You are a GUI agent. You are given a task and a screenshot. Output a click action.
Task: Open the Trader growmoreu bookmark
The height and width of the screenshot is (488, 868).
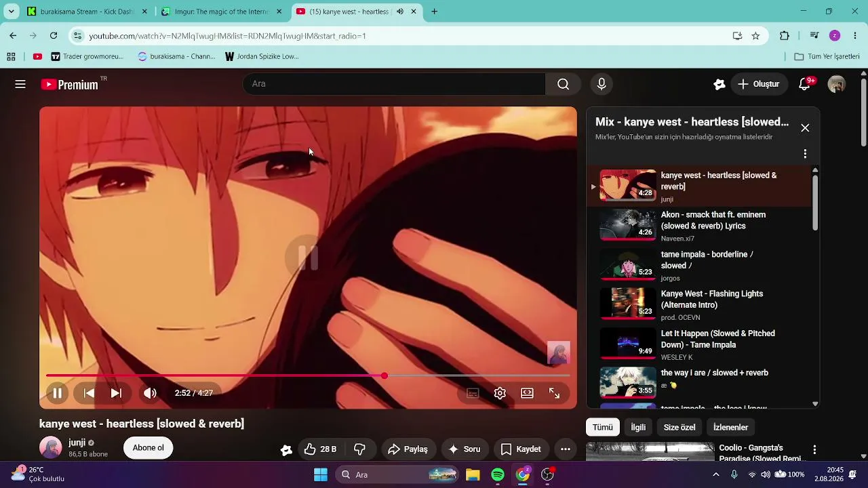(x=87, y=56)
